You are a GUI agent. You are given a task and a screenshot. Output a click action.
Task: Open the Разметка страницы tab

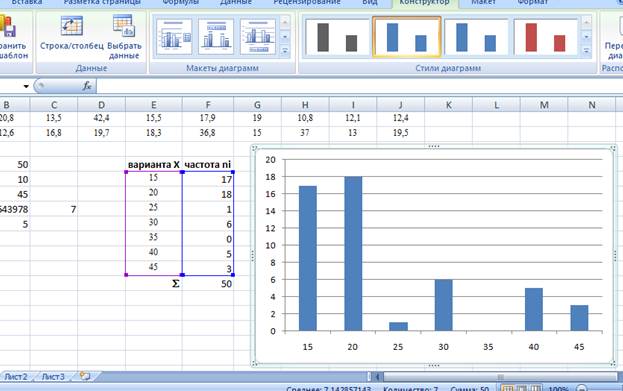pos(102,2)
